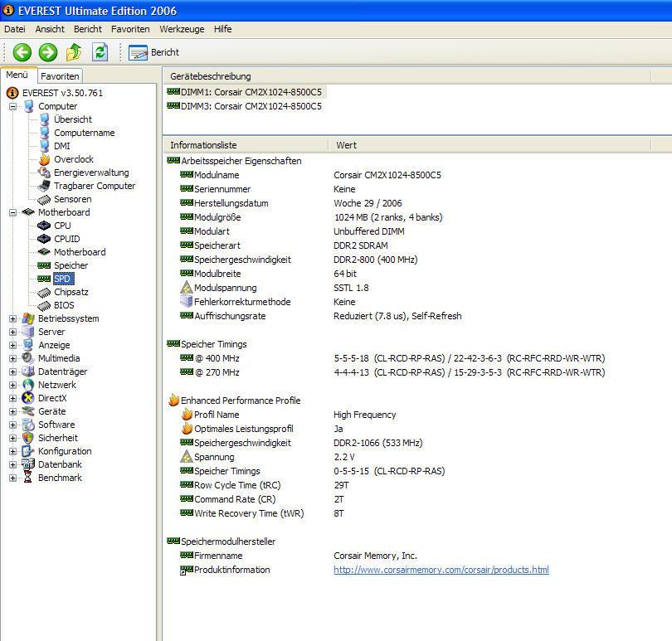Open the Datei menu
The image size is (672, 641).
click(x=15, y=29)
